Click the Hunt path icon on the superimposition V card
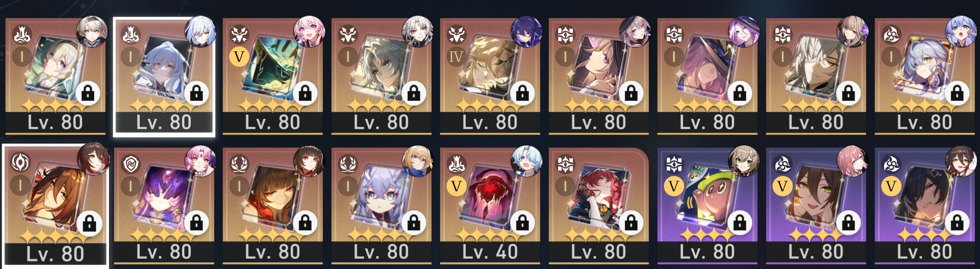 (x=239, y=34)
